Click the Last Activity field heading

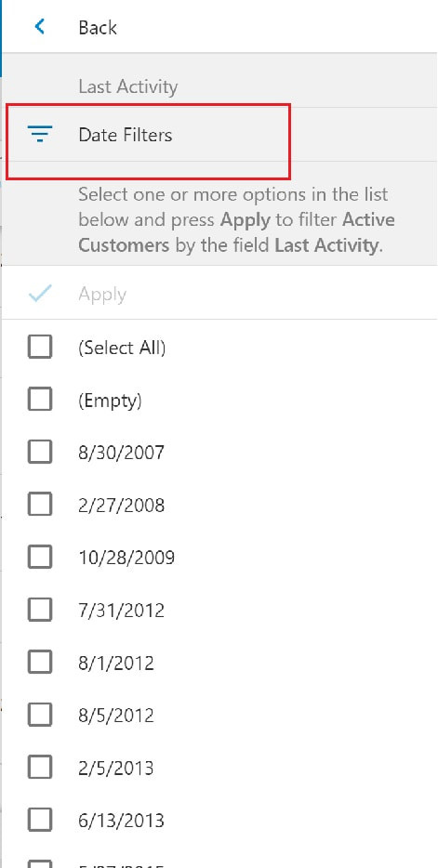(128, 86)
